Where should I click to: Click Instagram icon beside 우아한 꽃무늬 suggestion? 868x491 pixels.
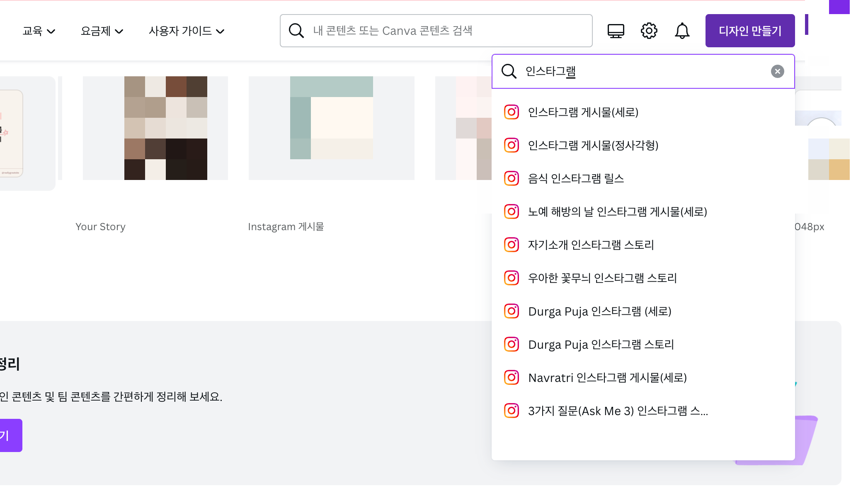tap(511, 278)
